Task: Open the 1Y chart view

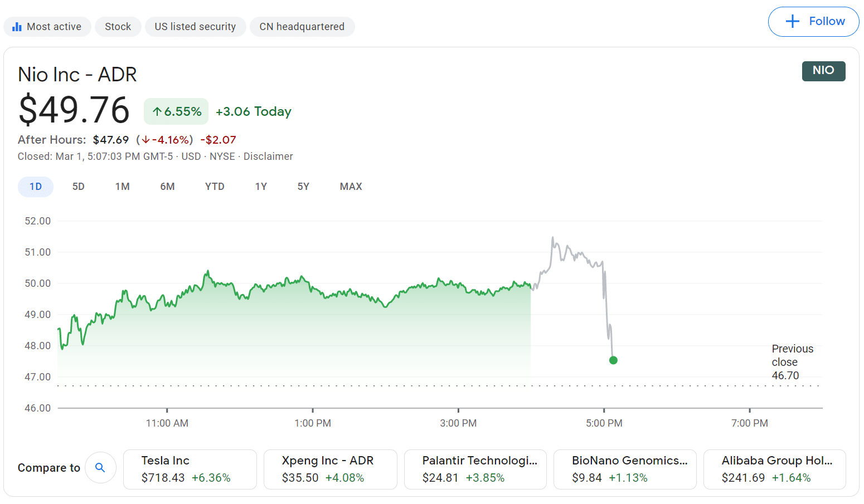Action: tap(261, 187)
